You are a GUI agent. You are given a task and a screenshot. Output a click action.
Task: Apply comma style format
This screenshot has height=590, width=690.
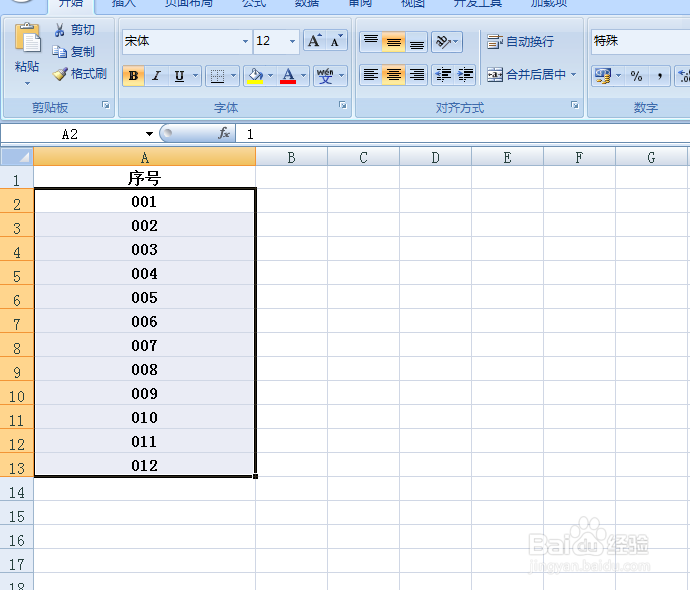pyautogui.click(x=659, y=76)
